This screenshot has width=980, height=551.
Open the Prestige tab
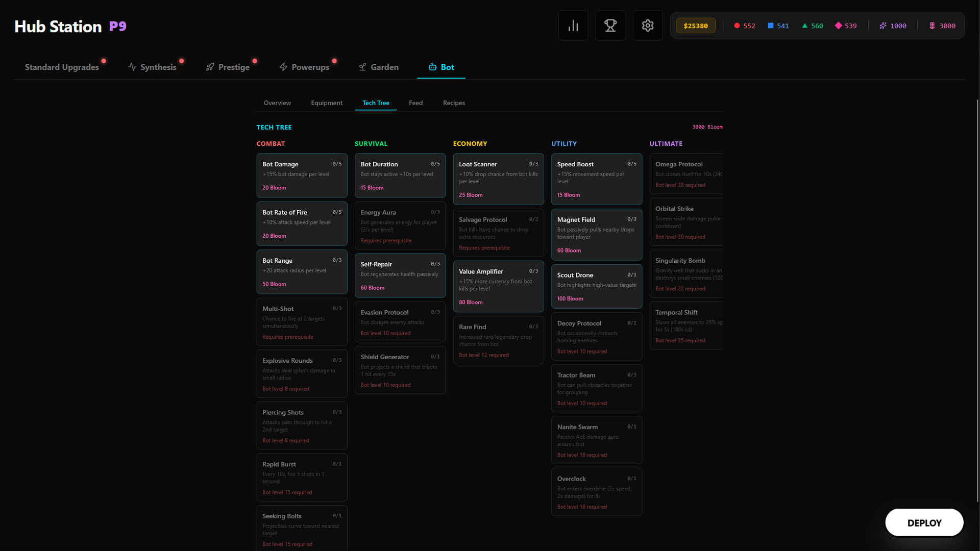point(228,67)
